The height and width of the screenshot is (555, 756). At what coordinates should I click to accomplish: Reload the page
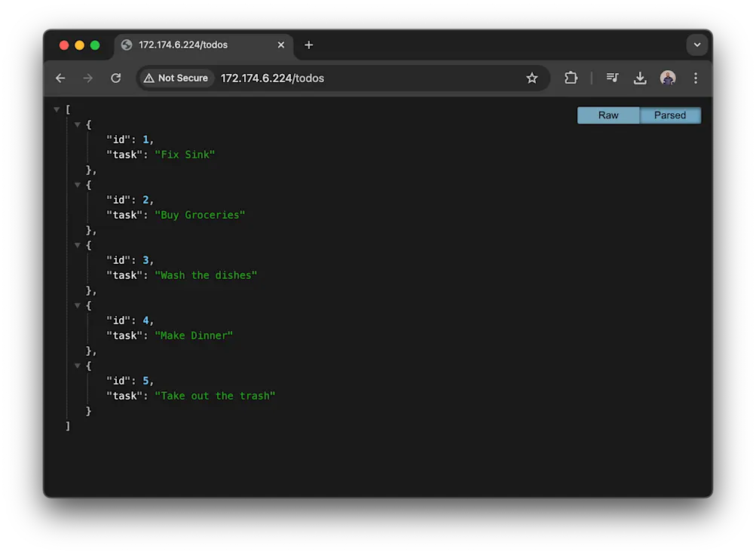click(x=115, y=78)
